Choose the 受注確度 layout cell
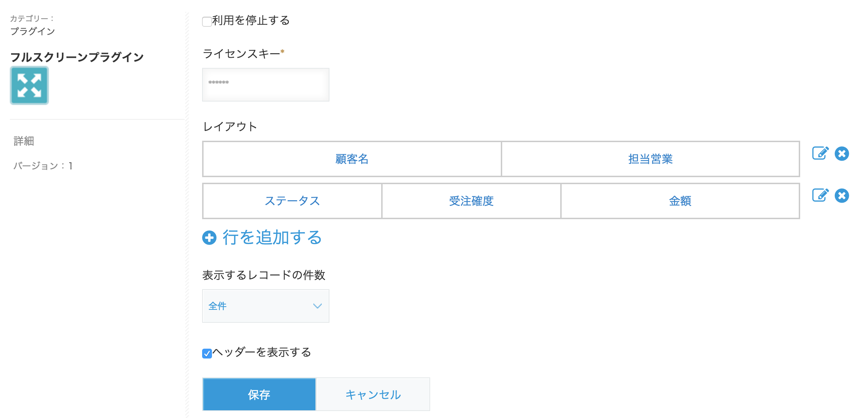The width and height of the screenshot is (868, 418). pyautogui.click(x=471, y=201)
